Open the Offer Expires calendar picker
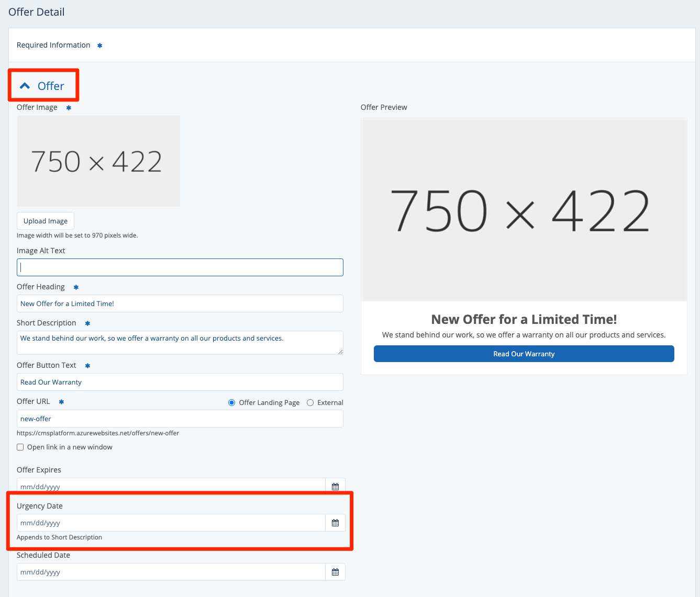The image size is (700, 597). tap(335, 487)
